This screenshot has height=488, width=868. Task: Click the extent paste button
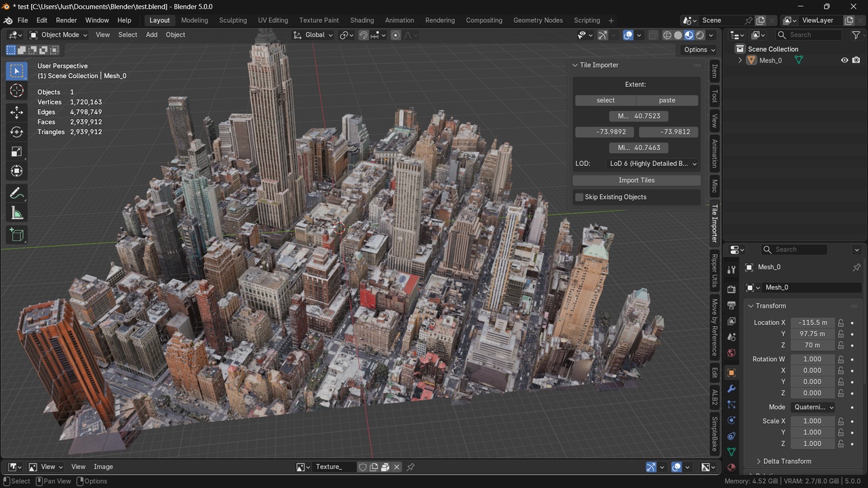pos(667,100)
